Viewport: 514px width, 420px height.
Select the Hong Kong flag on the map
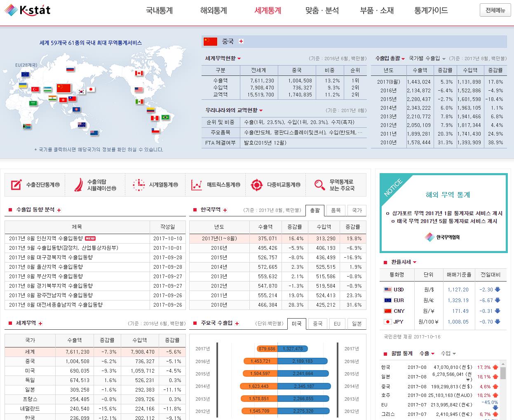(x=63, y=100)
